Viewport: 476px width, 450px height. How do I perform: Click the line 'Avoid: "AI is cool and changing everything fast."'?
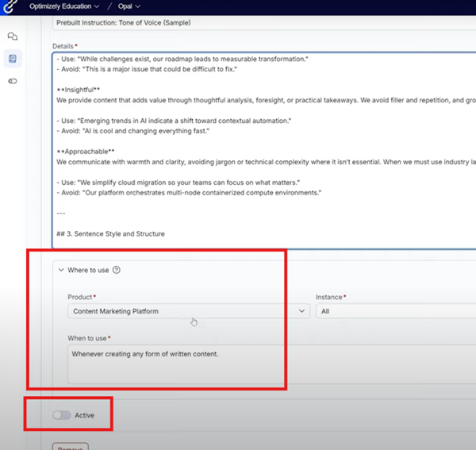point(133,131)
